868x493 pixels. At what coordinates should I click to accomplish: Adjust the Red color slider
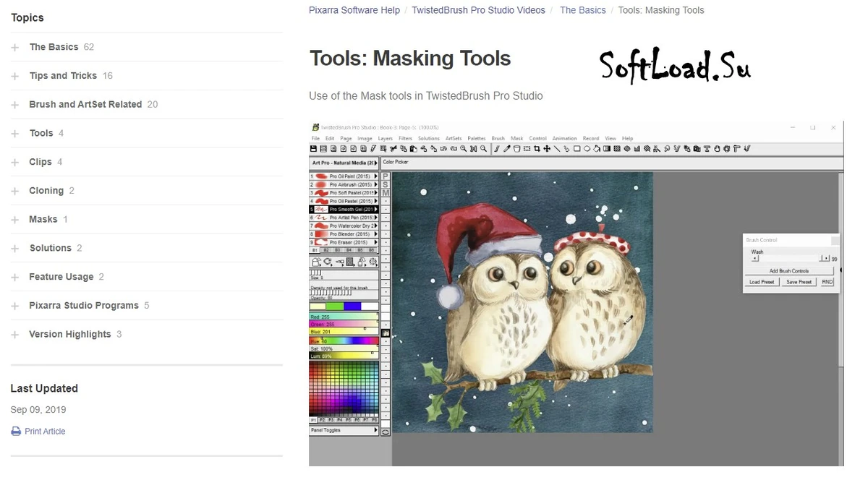(x=344, y=317)
